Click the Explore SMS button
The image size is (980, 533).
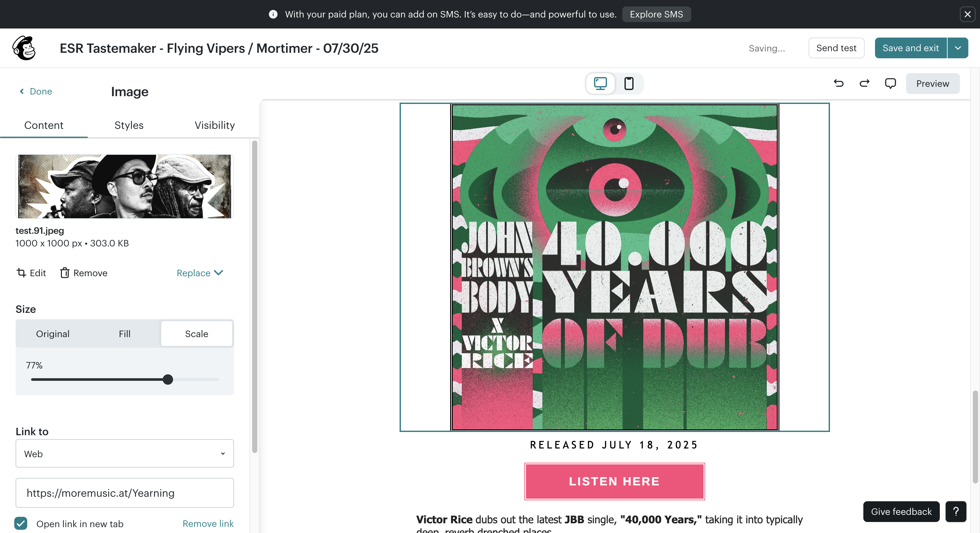[656, 15]
